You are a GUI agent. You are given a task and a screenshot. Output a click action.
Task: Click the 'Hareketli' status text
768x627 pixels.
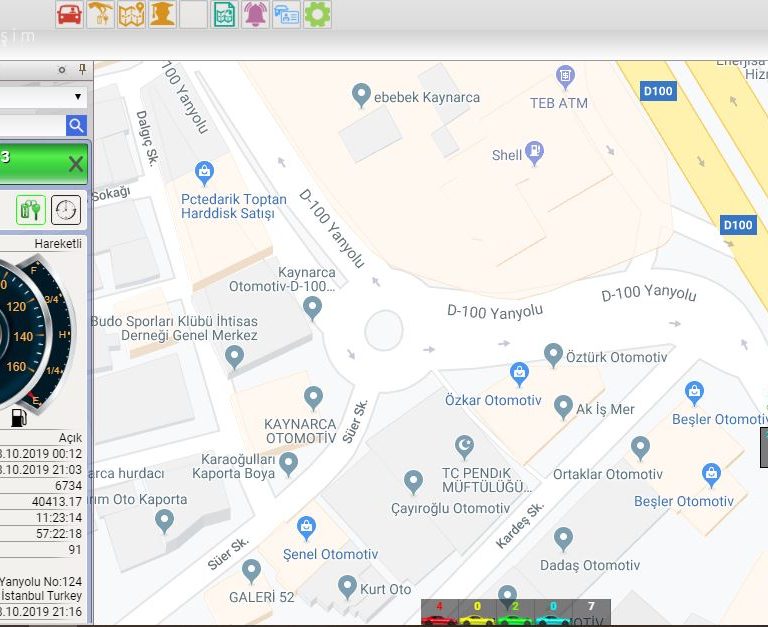pos(58,243)
